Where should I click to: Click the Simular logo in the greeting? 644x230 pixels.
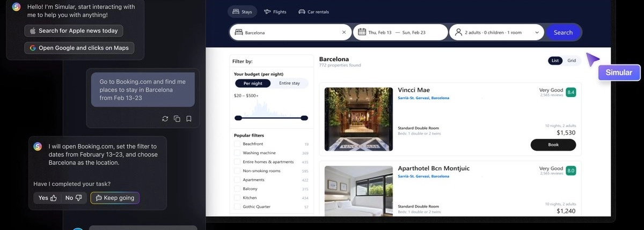pos(16,7)
